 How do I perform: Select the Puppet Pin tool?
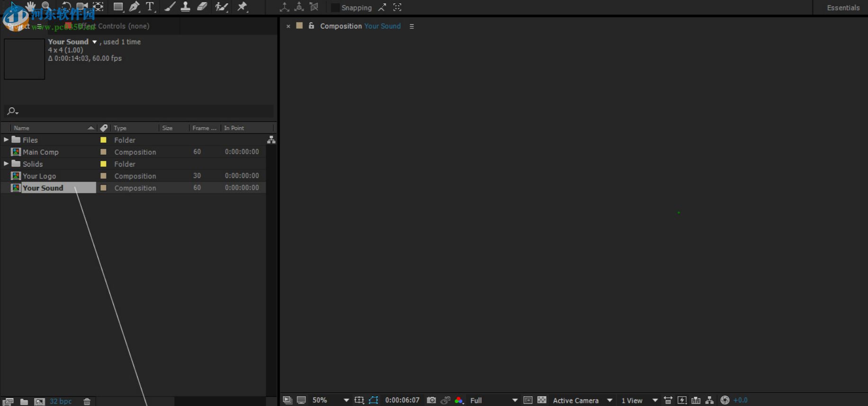point(242,7)
